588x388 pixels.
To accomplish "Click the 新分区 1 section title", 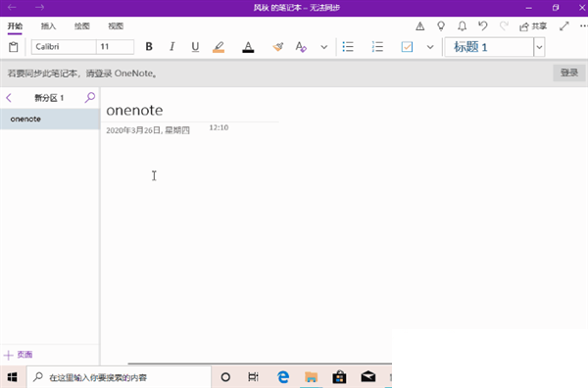I will (49, 98).
